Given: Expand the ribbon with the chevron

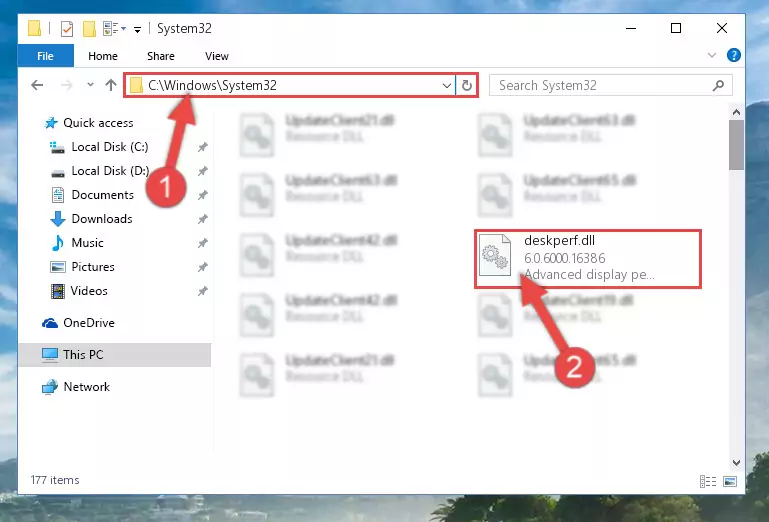Looking at the screenshot, I should click(x=712, y=55).
